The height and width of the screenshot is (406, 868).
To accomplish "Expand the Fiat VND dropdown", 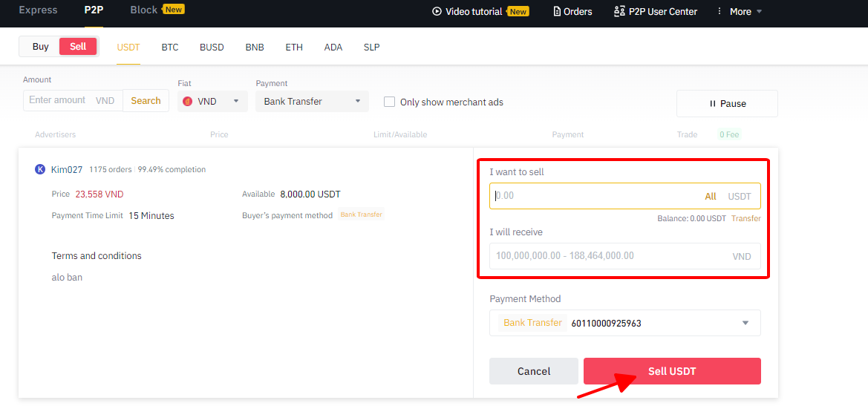I will point(212,101).
